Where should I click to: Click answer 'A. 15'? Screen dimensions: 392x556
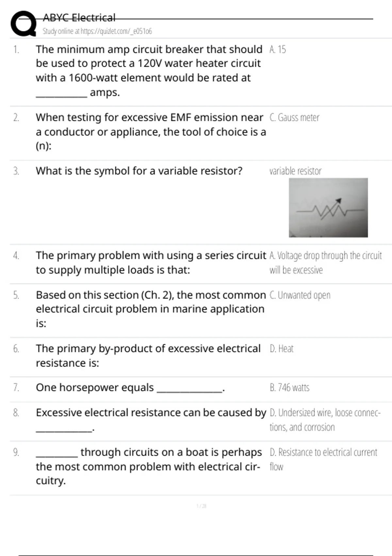tap(277, 49)
